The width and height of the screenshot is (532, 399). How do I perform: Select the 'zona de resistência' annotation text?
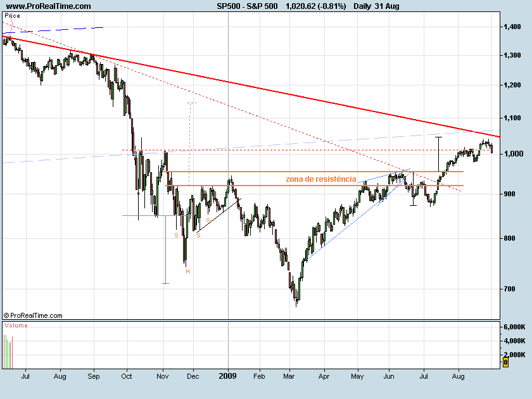[x=321, y=179]
